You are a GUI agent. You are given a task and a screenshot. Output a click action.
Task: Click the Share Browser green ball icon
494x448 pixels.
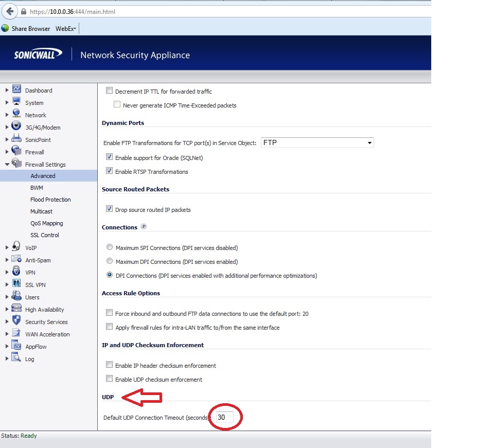(x=5, y=28)
